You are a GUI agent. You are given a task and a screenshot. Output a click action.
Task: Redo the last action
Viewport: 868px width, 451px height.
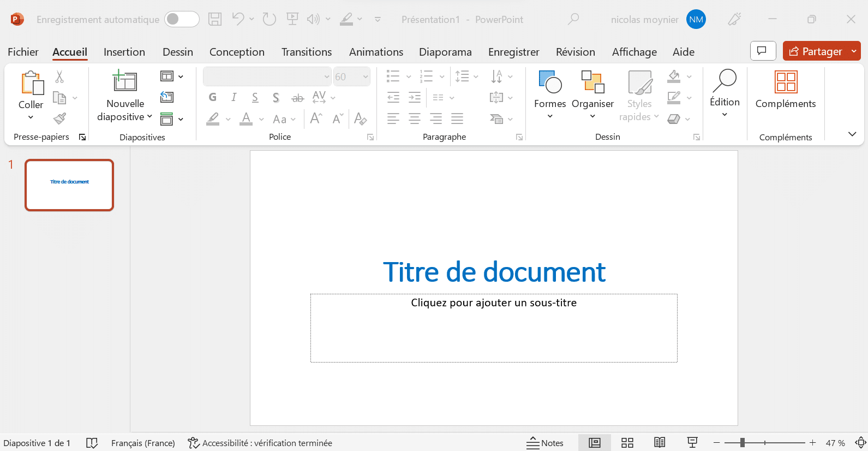(x=269, y=19)
